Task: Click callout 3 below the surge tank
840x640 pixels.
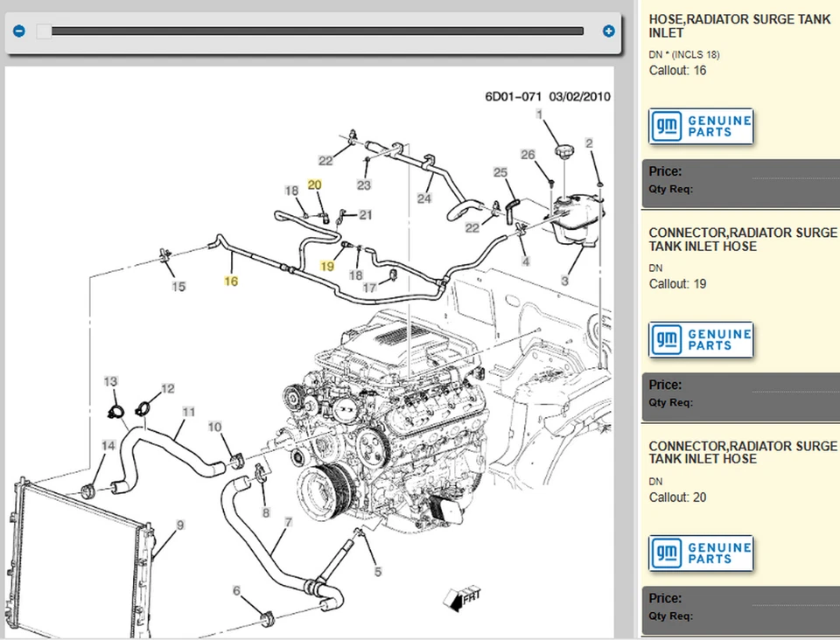Action: pyautogui.click(x=564, y=282)
